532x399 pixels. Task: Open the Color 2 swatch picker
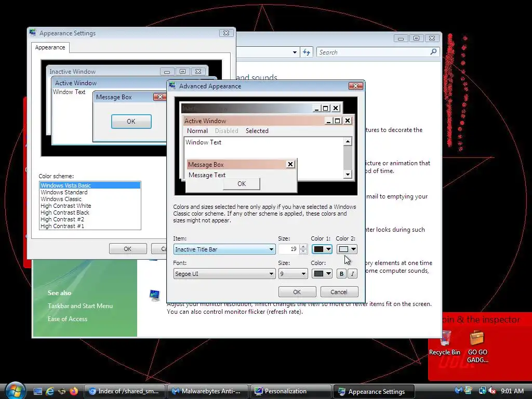(x=347, y=249)
